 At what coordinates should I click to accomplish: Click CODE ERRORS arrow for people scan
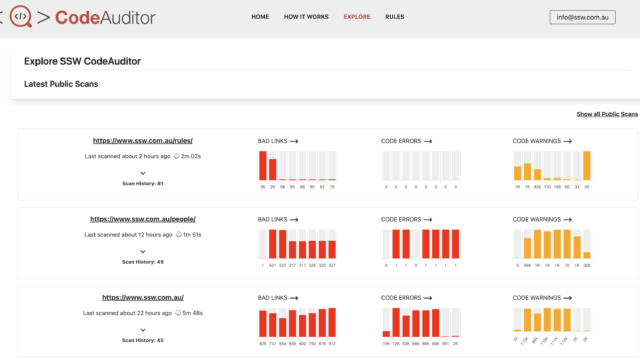click(428, 220)
